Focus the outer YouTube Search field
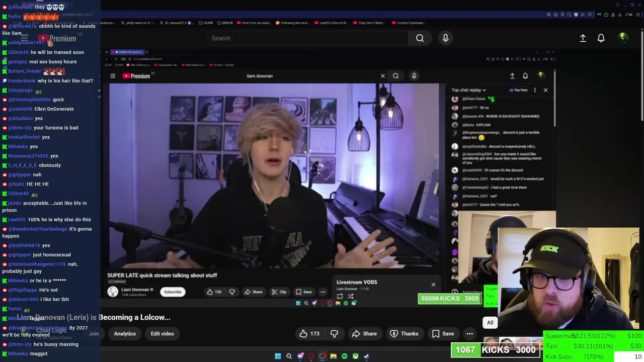Image resolution: width=644 pixels, height=362 pixels. [x=307, y=38]
